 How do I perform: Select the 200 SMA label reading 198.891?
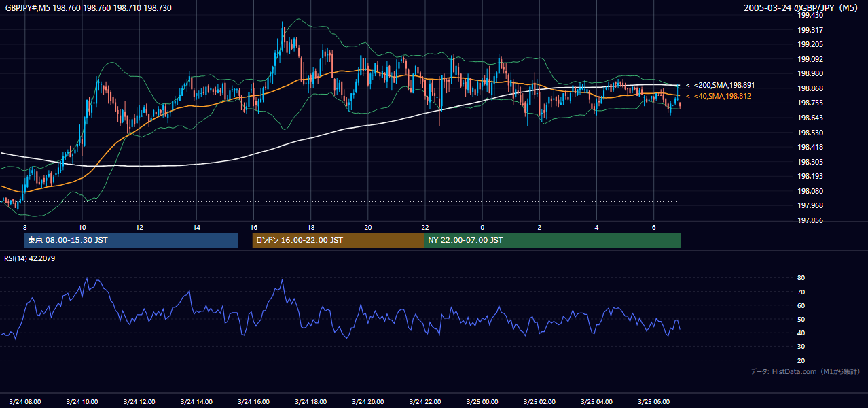click(720, 85)
